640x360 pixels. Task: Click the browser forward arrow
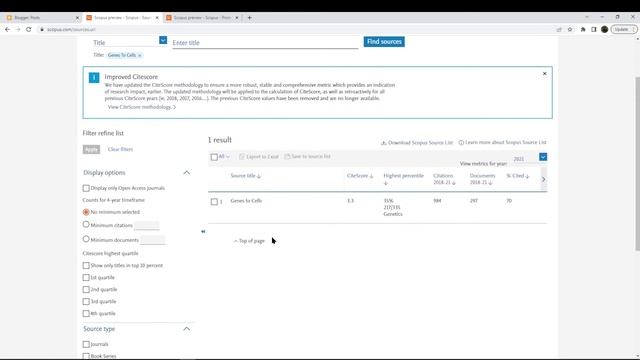[x=18, y=29]
